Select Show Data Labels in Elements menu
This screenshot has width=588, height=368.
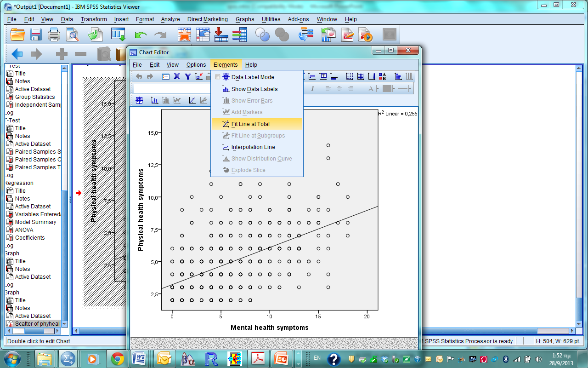[257, 89]
